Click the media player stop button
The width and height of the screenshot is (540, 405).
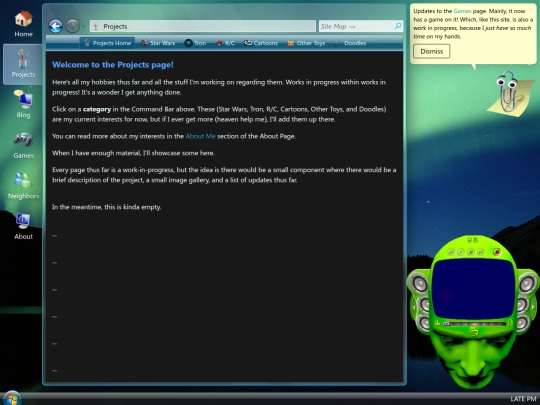471,252
